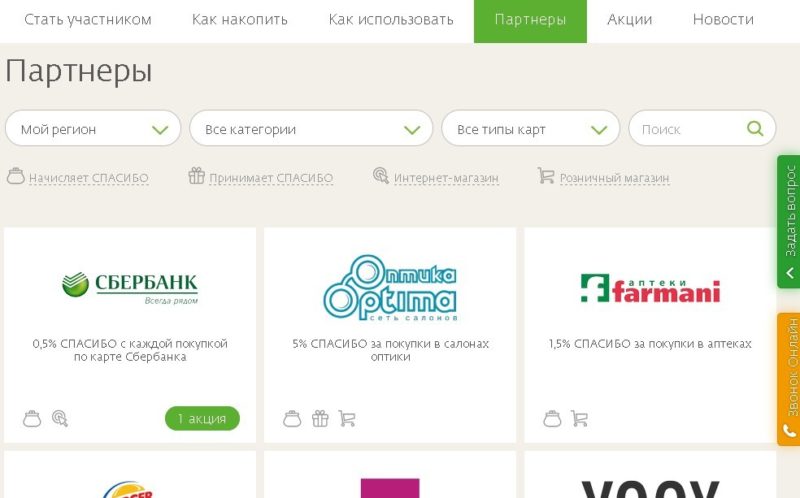
Task: Toggle the Розничный магазин filter
Action: coord(603,177)
